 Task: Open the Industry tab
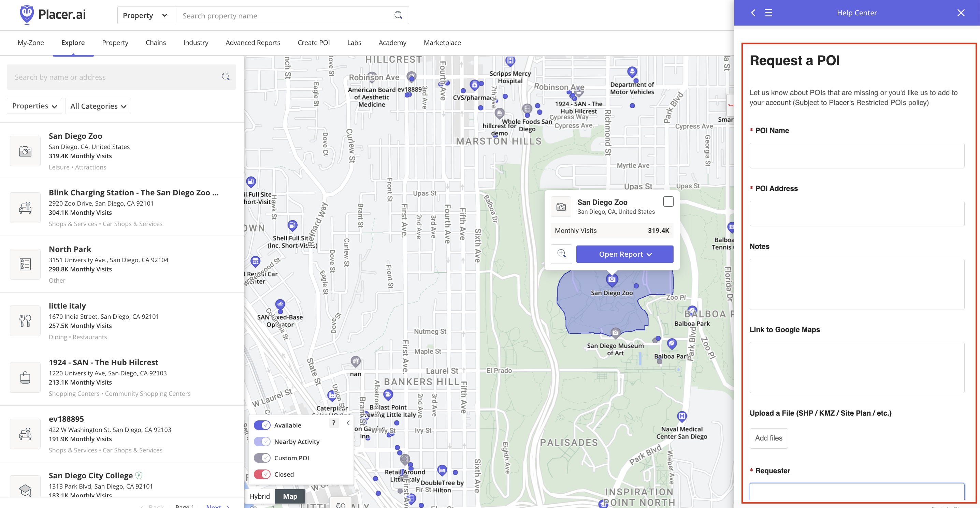[x=196, y=43]
